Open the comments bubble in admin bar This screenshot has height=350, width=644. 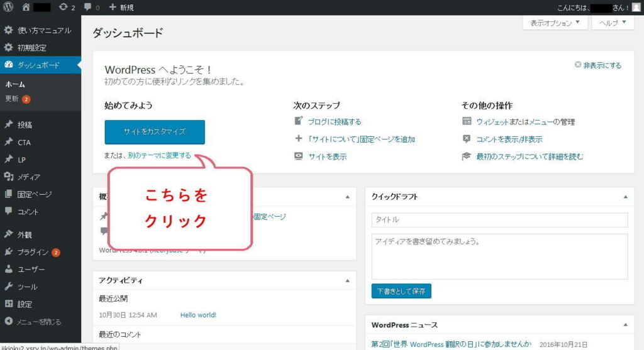coord(92,8)
